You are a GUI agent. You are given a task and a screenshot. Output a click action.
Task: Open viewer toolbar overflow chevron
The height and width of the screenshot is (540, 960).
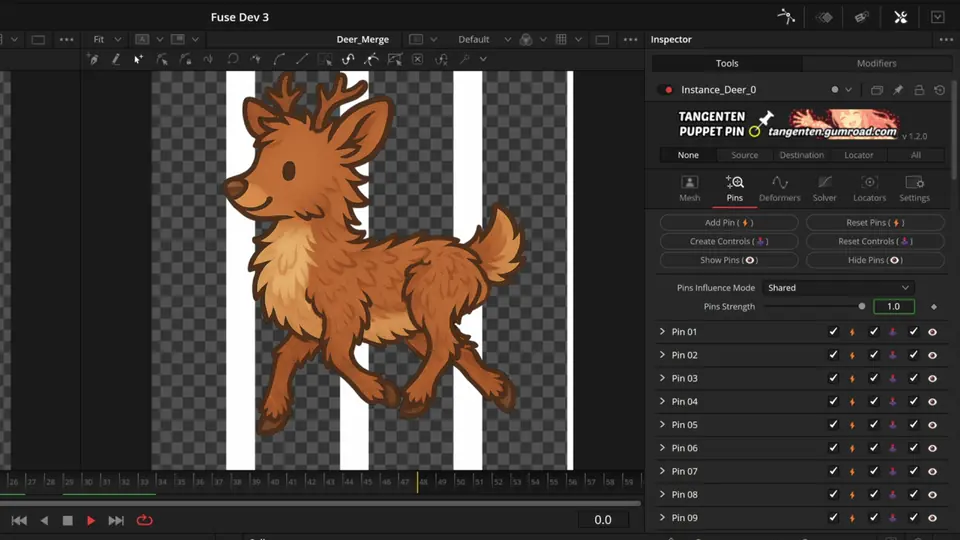pos(483,59)
